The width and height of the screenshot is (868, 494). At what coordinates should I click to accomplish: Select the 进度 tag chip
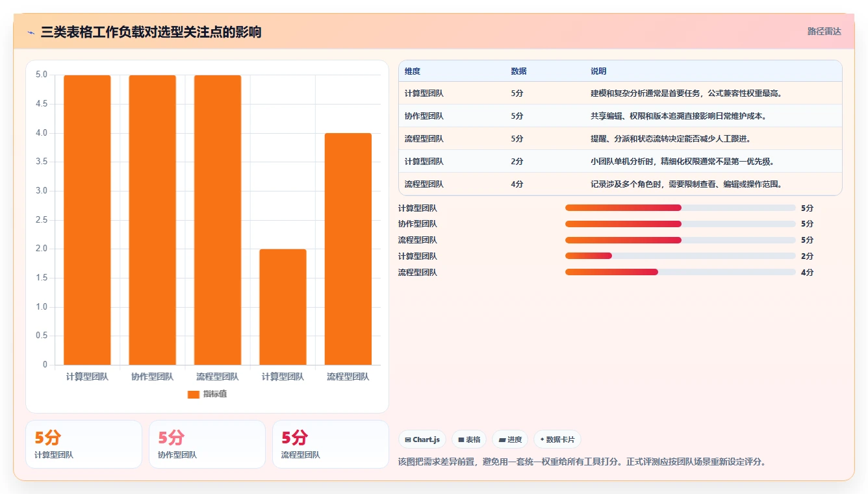pos(510,439)
